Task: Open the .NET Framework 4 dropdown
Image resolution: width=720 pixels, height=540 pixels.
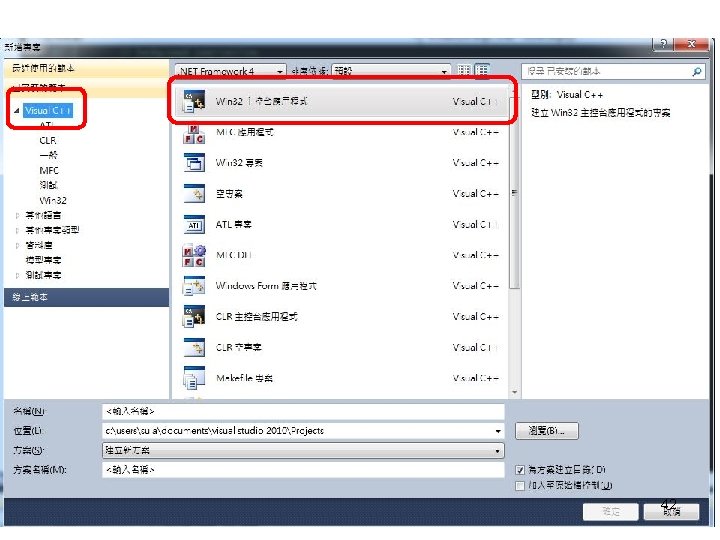Action: [231, 71]
